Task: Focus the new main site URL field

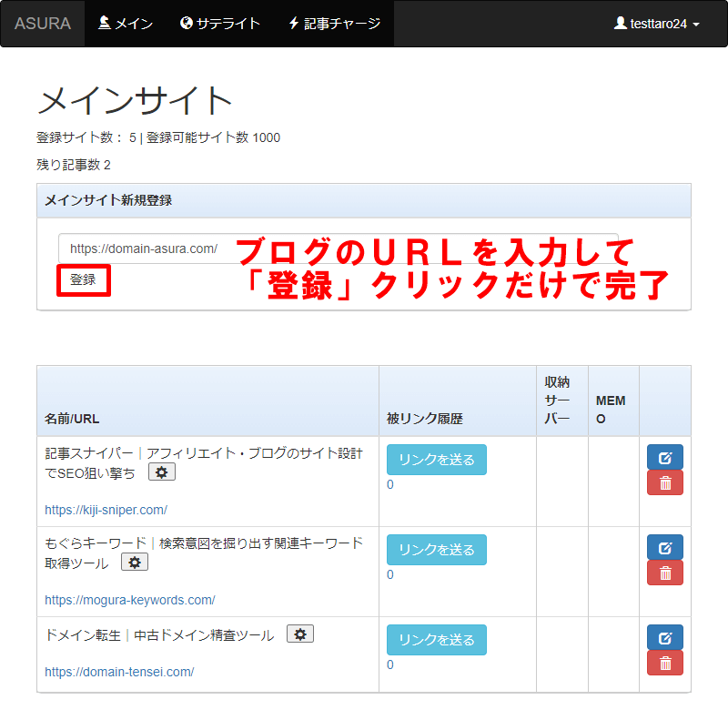Action: [x=146, y=248]
